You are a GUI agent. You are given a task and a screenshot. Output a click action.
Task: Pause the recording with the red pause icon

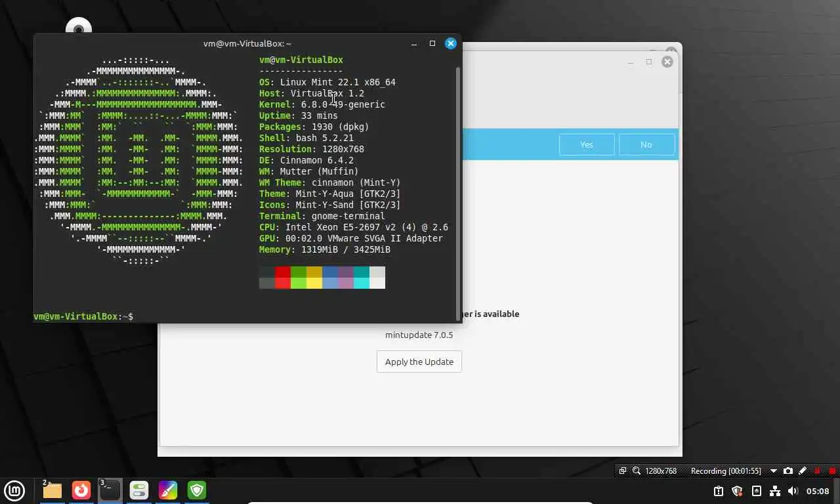[x=817, y=471]
